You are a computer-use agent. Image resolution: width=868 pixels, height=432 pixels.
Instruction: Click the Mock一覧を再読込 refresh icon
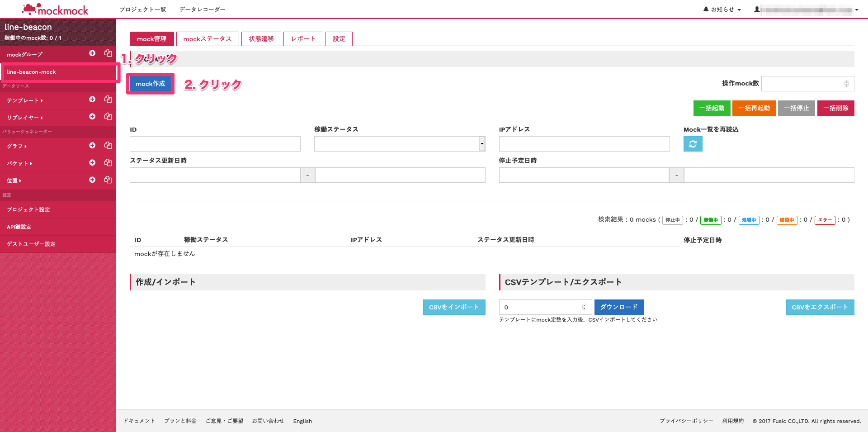693,144
